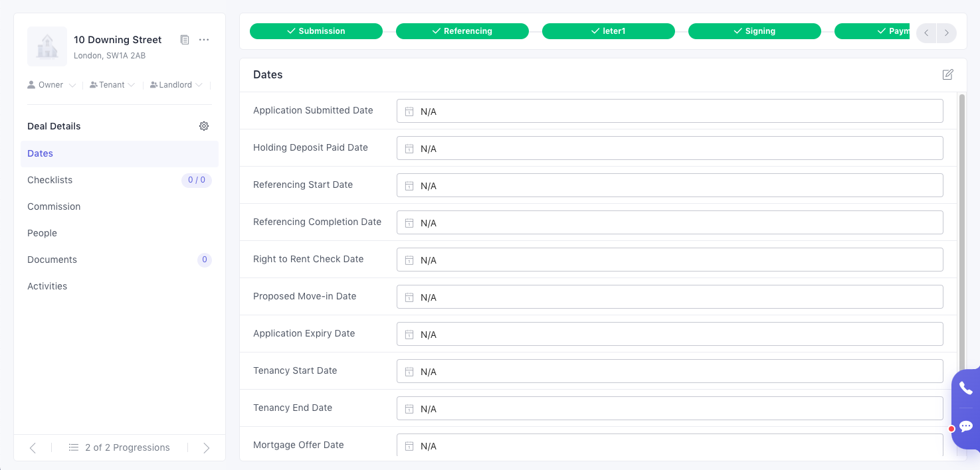The width and height of the screenshot is (980, 470).
Task: Click the copy address icon beside 10 Downing Street
Action: (x=185, y=40)
